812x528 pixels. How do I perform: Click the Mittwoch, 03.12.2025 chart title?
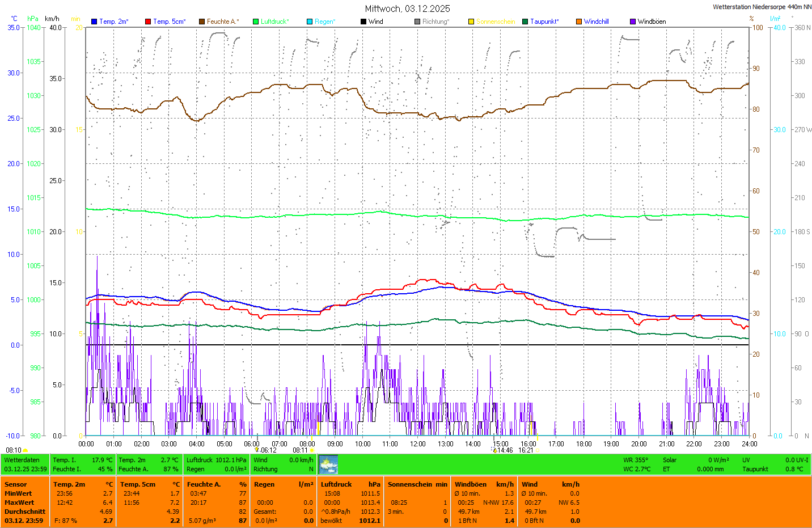pos(407,9)
